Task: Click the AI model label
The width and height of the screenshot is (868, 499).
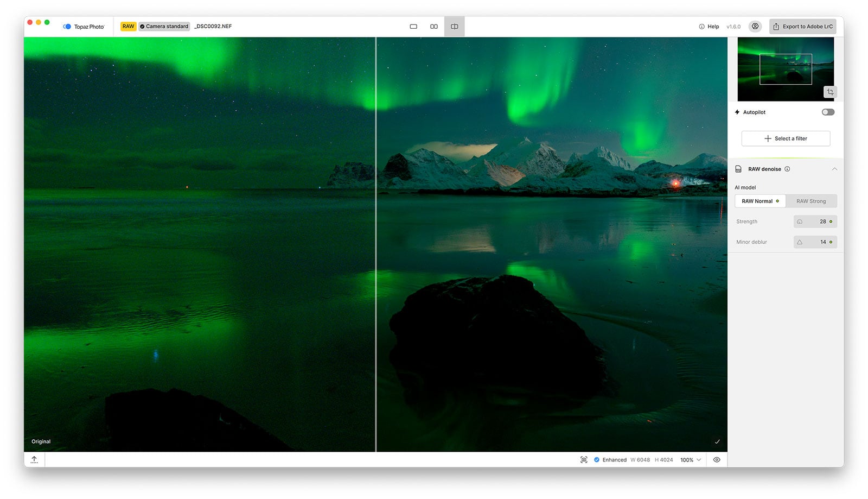Action: tap(745, 187)
